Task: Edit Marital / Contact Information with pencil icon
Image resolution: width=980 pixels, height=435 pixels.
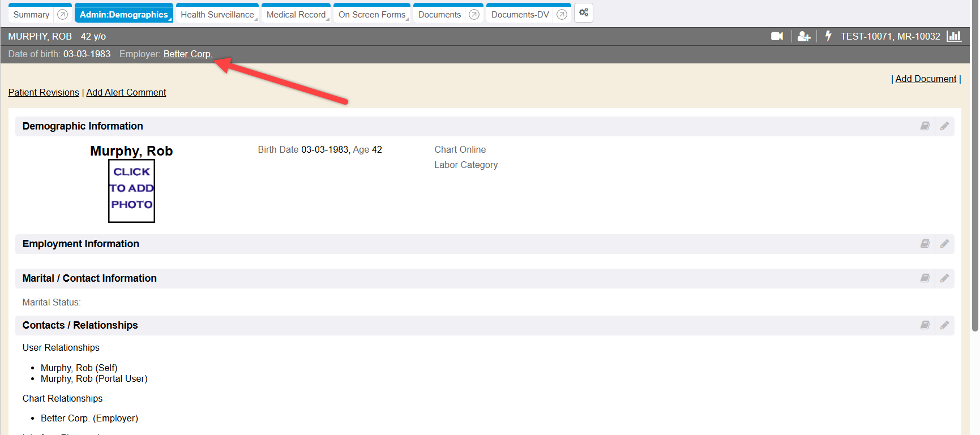Action: 944,278
